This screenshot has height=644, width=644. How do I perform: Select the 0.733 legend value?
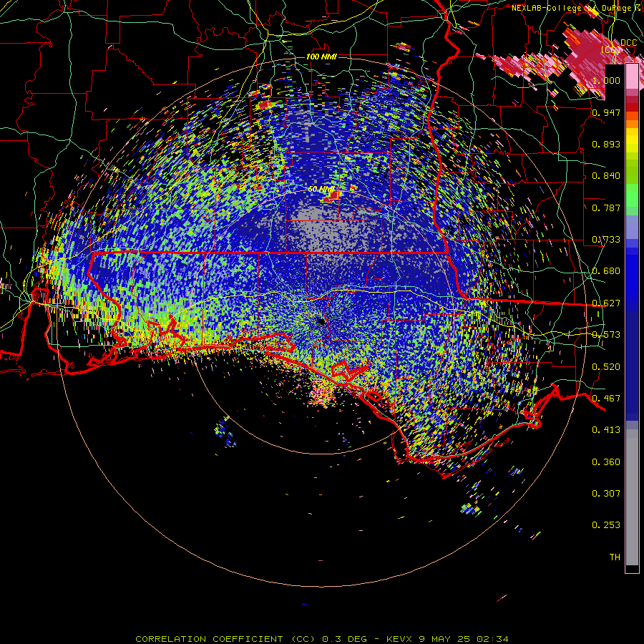(x=606, y=240)
